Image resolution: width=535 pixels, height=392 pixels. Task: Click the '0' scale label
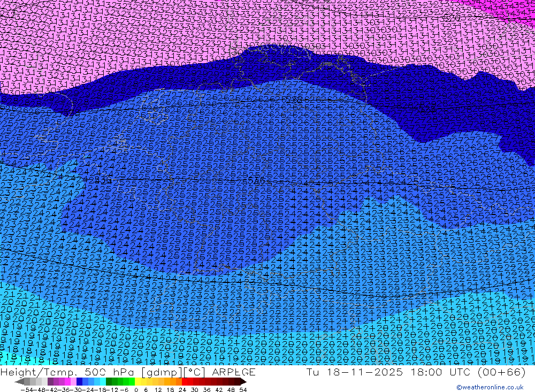[x=136, y=390]
